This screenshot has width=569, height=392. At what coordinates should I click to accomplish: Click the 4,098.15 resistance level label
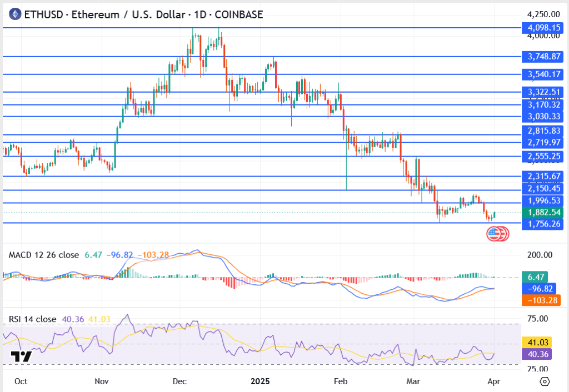pyautogui.click(x=542, y=27)
